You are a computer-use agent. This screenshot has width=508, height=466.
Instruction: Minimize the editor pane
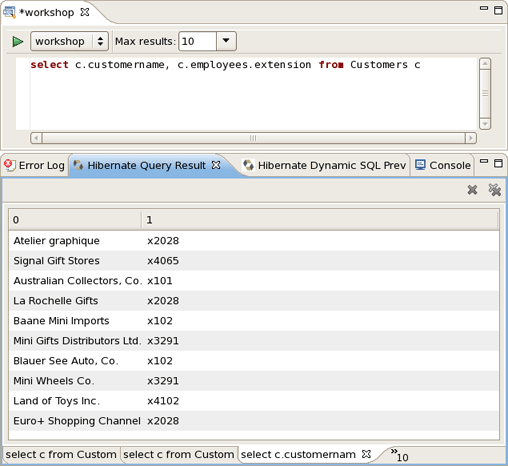click(x=484, y=8)
